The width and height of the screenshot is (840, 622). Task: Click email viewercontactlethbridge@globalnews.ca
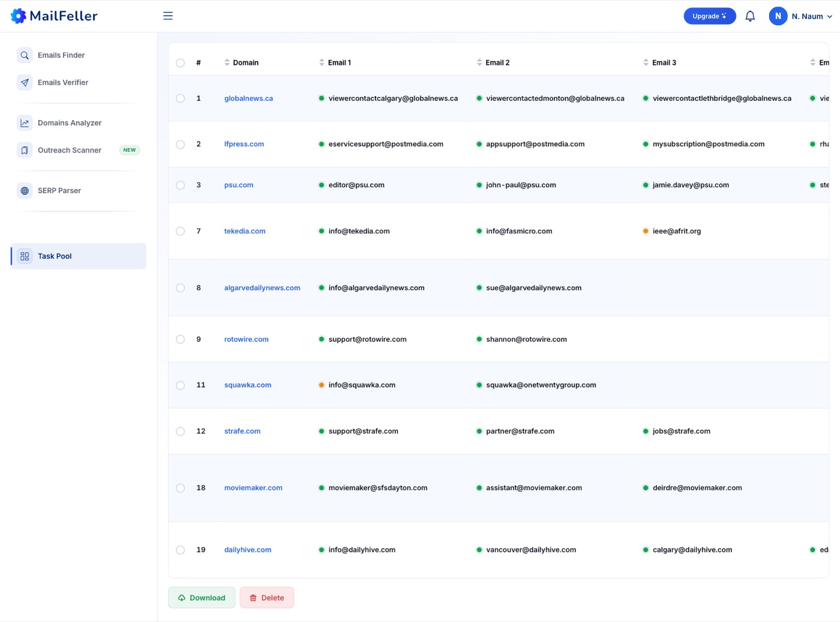[722, 98]
